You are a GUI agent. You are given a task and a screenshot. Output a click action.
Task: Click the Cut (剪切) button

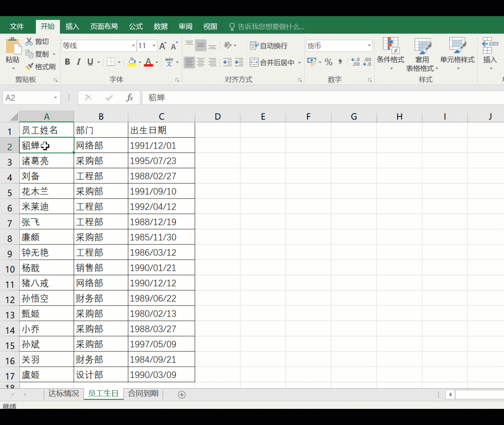(37, 41)
